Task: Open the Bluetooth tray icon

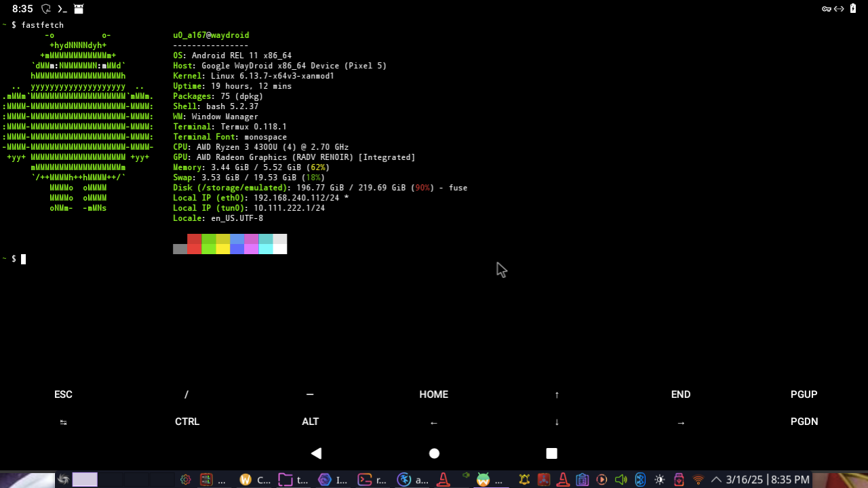Action: tap(639, 480)
